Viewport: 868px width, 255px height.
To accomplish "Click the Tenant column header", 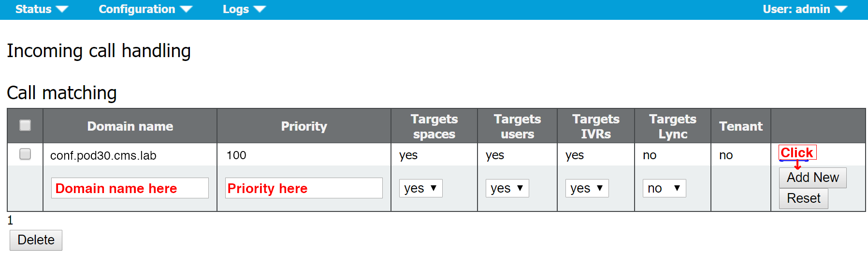I will [x=740, y=126].
